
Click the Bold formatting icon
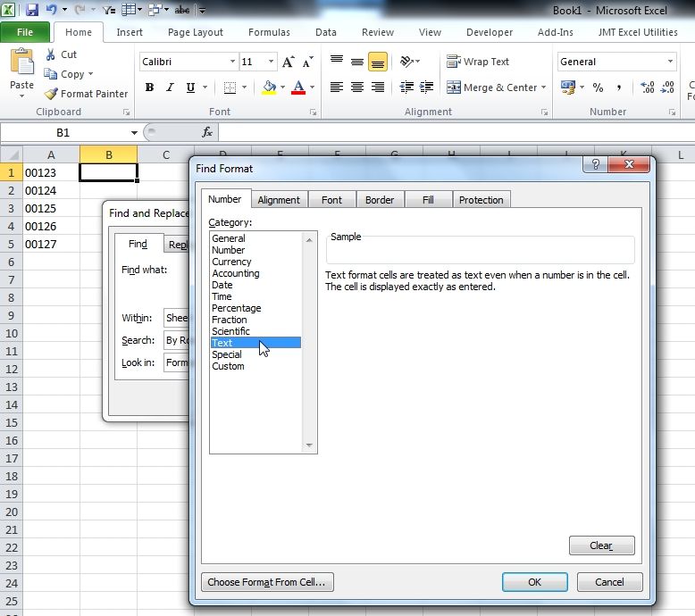tap(149, 87)
